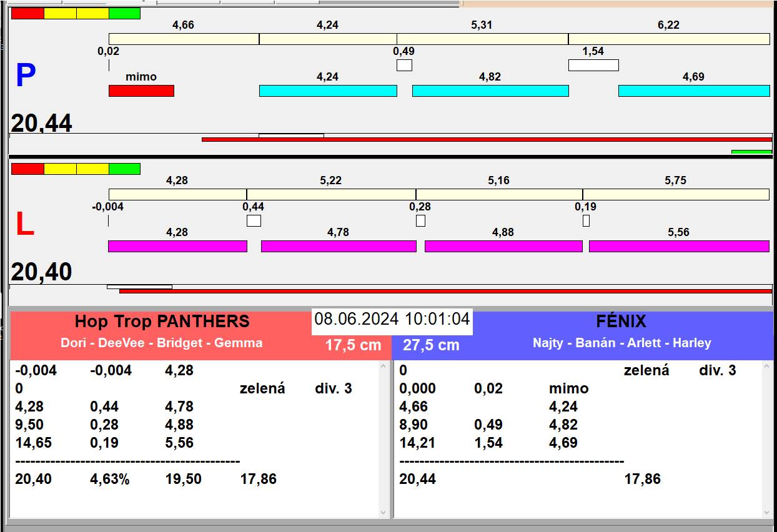Click the white changeover box under 0,44
Image resolution: width=777 pixels, height=532 pixels.
tap(254, 220)
